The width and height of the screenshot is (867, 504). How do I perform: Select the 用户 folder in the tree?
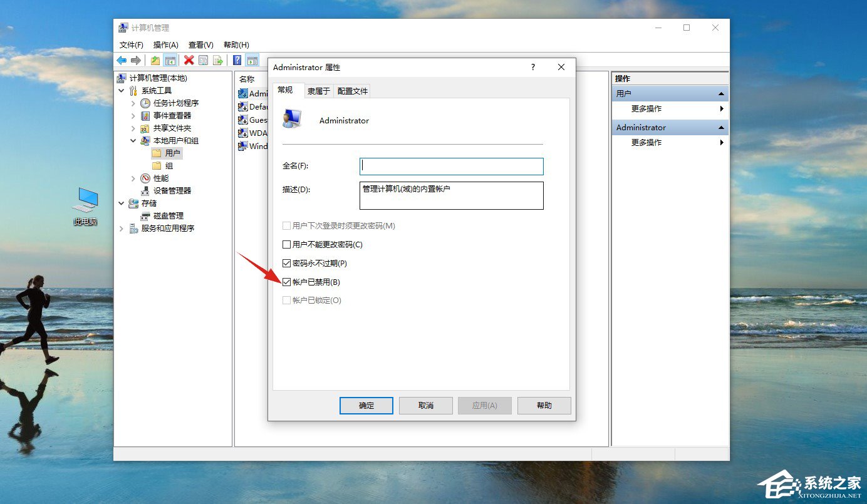point(166,153)
